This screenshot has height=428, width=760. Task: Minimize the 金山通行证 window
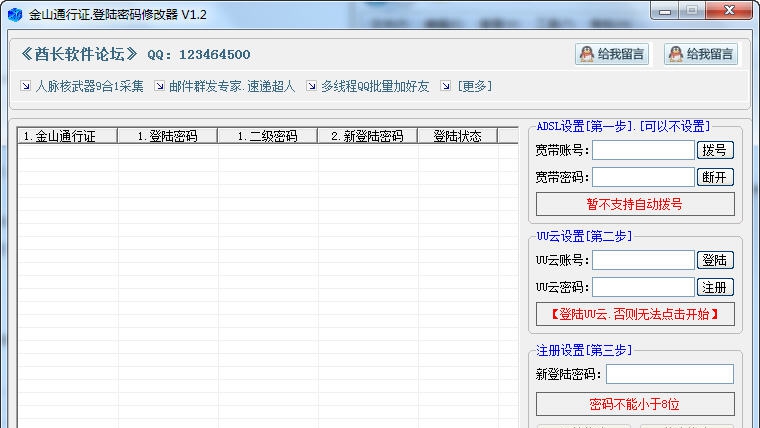(665, 11)
